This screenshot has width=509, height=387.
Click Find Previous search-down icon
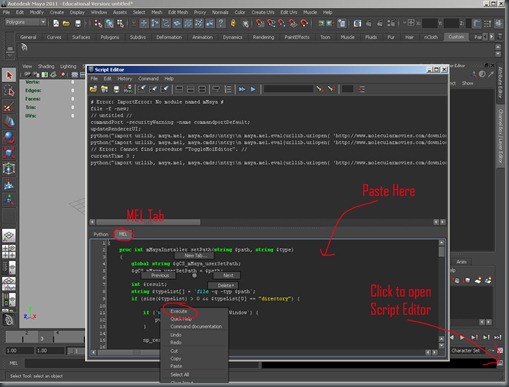pyautogui.click(x=320, y=89)
